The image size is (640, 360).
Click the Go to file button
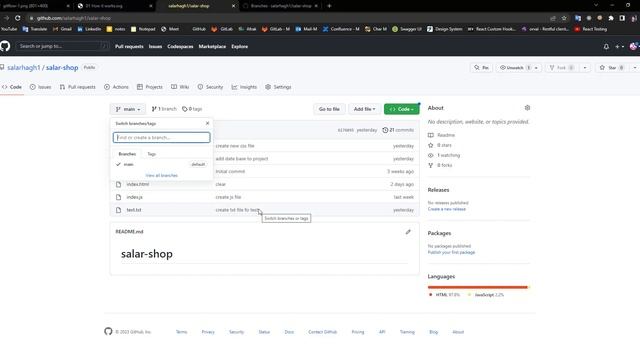pos(329,109)
